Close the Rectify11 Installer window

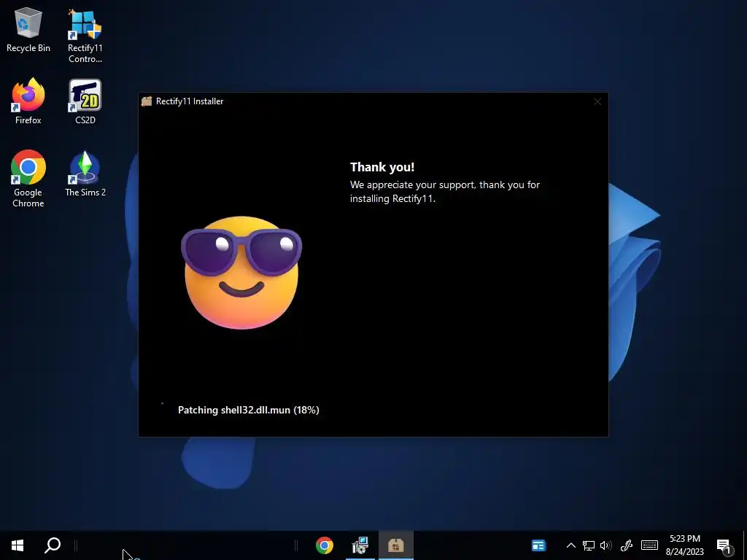597,101
